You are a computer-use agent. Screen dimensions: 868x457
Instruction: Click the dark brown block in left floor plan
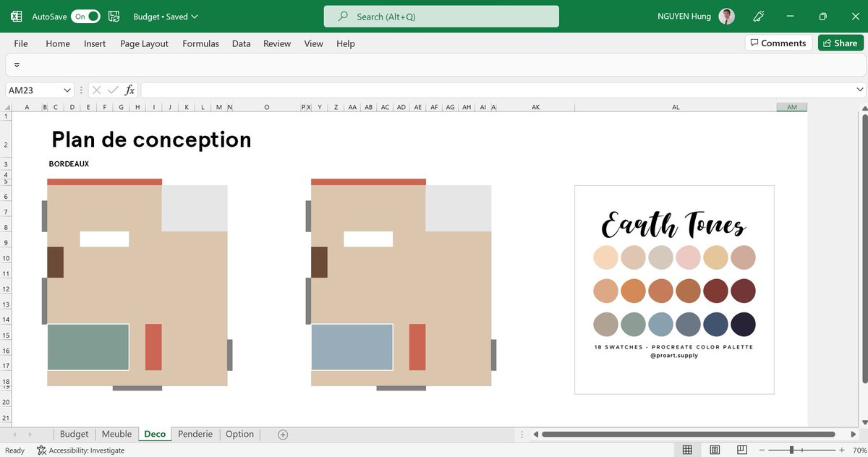pyautogui.click(x=56, y=262)
